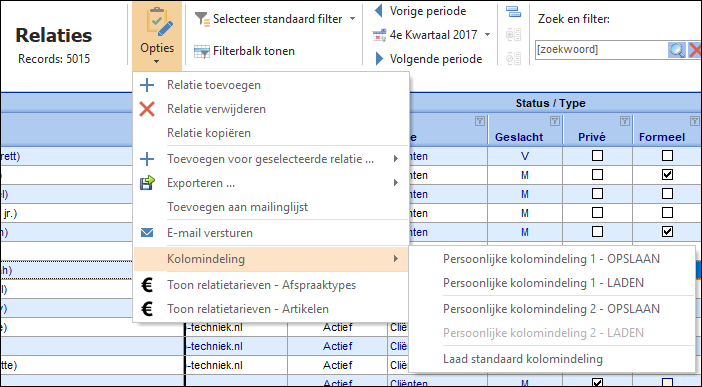The image size is (702, 387).
Task: Click the standaard filter funnel icon
Action: 202,19
